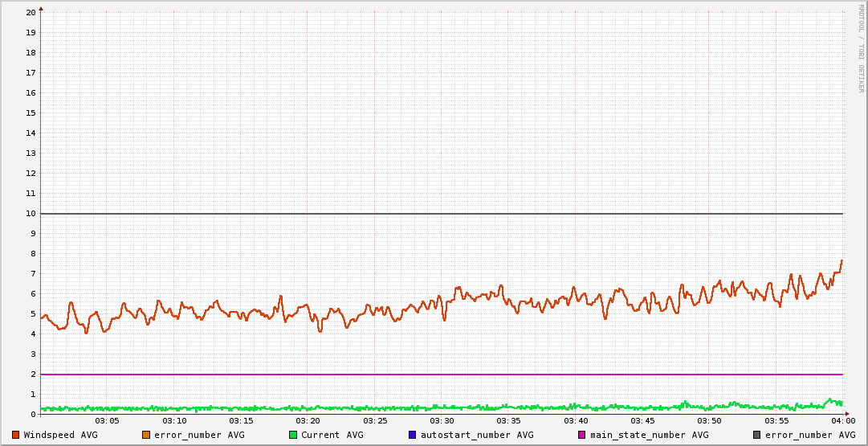Image resolution: width=868 pixels, height=446 pixels.
Task: Select the autostart_number AVG legend label
Action: click(476, 435)
